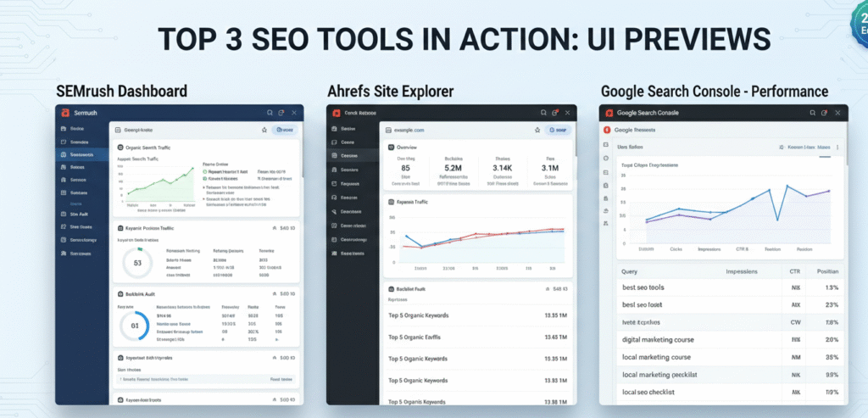Click the Backlink Audit gauge showing 61

[135, 326]
